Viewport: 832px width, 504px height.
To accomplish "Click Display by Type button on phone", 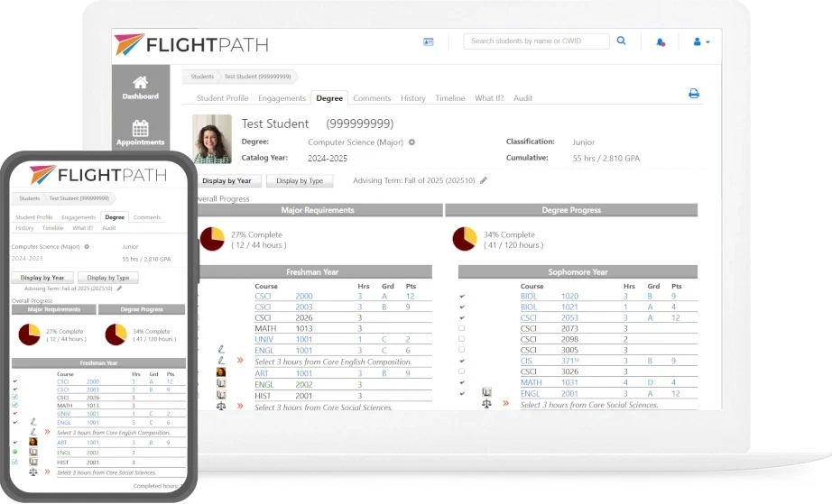I will pos(107,277).
